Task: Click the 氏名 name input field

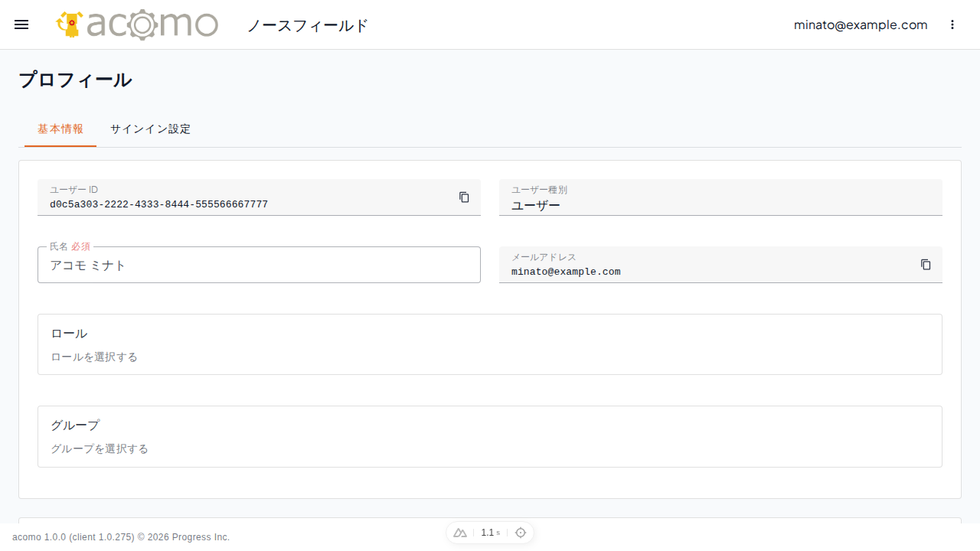Action: click(x=259, y=265)
